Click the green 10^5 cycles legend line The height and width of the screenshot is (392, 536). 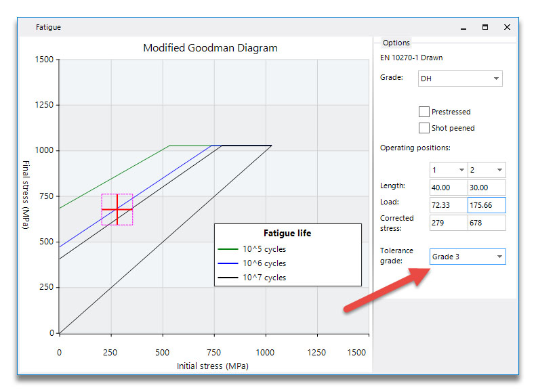[x=228, y=249]
